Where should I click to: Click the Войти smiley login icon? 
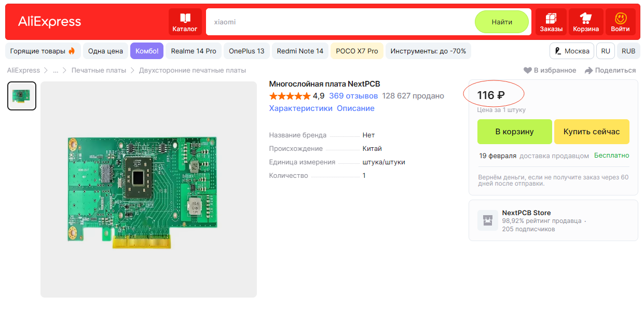(620, 19)
